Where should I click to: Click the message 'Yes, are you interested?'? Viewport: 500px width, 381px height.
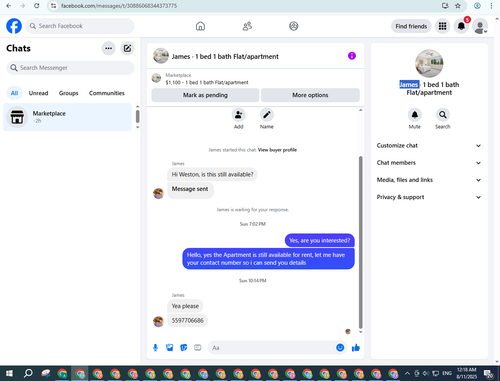[x=319, y=240]
